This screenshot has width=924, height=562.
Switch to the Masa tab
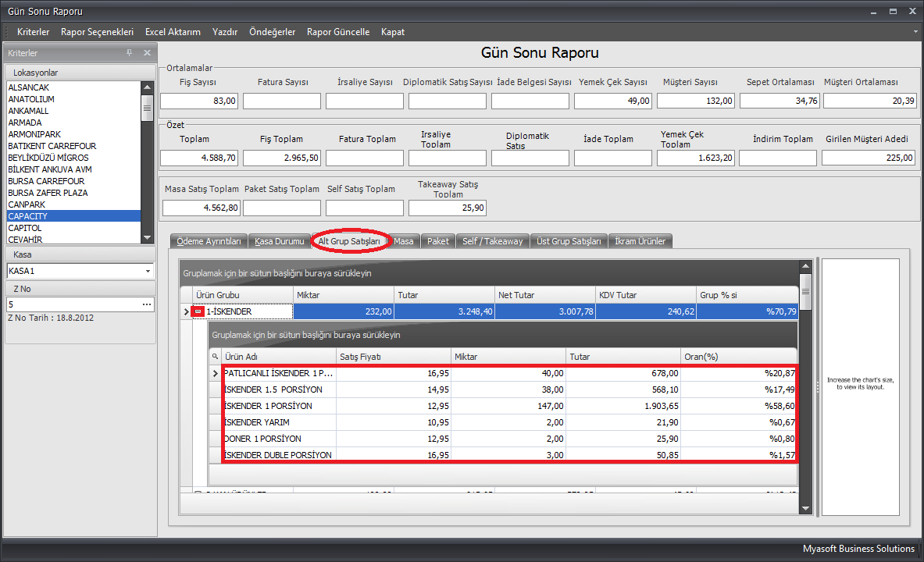coord(404,241)
